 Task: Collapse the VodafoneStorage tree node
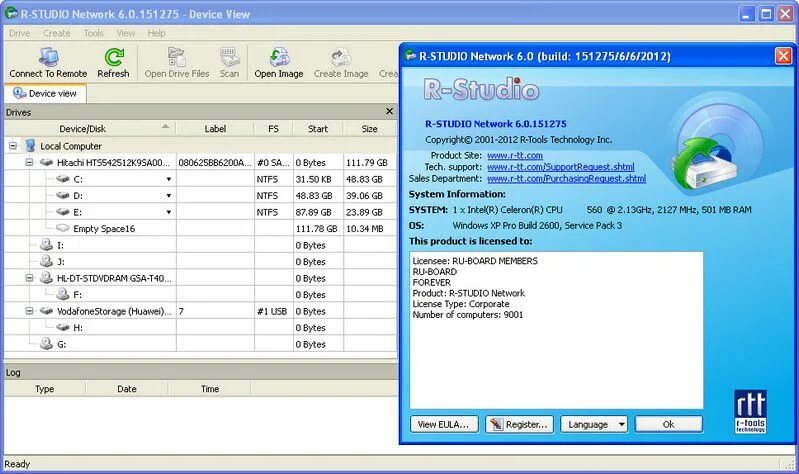(29, 310)
